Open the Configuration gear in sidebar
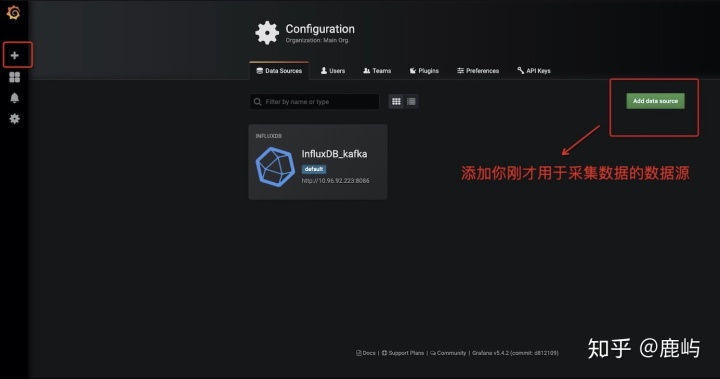This screenshot has width=720, height=379. click(15, 119)
